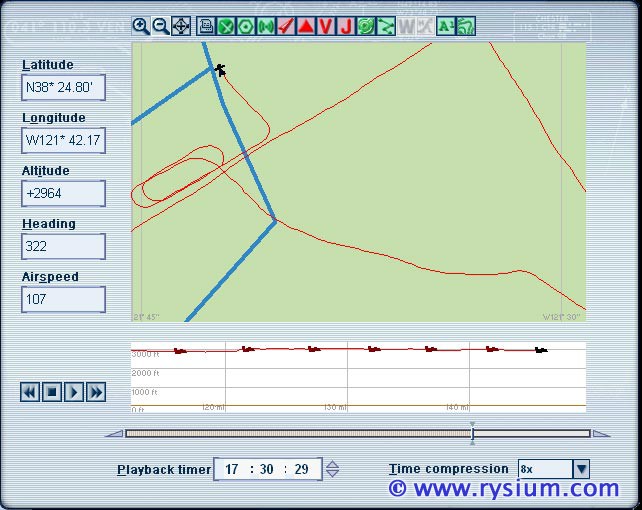The width and height of the screenshot is (642, 510).
Task: Toggle the red Jet airways J icon
Action: [x=346, y=26]
